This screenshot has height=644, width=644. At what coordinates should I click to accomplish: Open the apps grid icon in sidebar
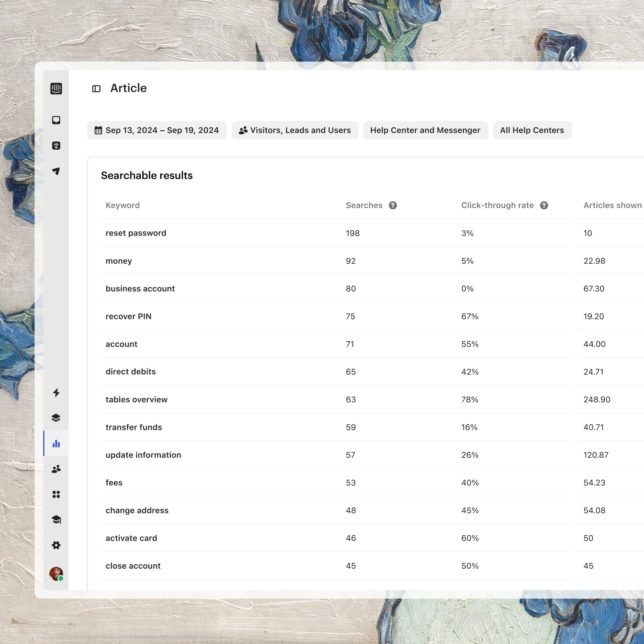point(56,494)
